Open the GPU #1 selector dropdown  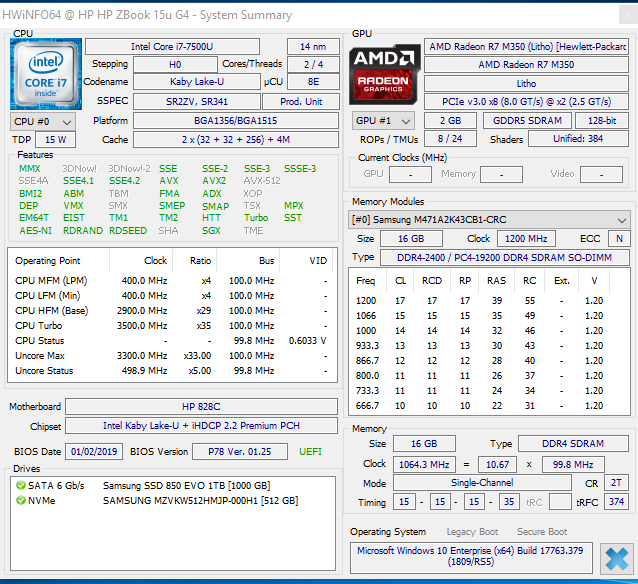(383, 121)
